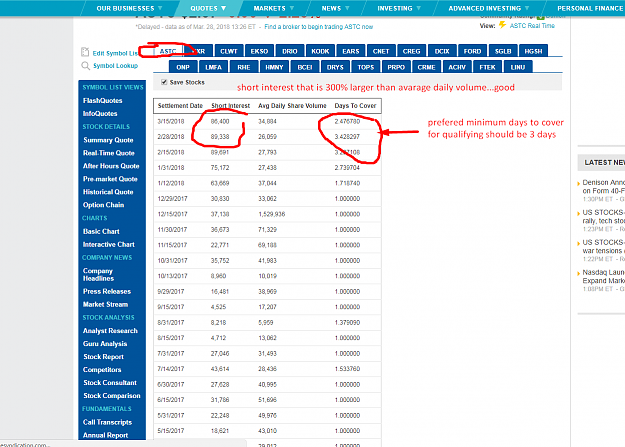Switch to the CLWT symbol tab
The image size is (625, 447).
[x=229, y=51]
